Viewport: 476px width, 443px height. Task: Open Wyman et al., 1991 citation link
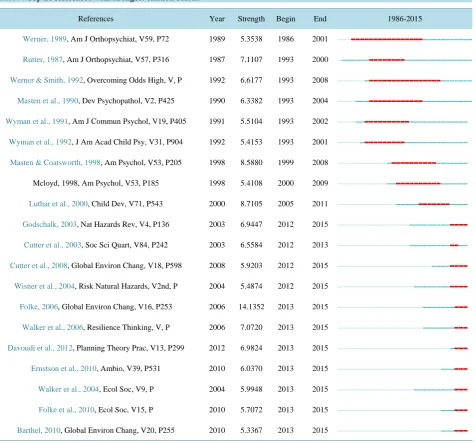37,121
